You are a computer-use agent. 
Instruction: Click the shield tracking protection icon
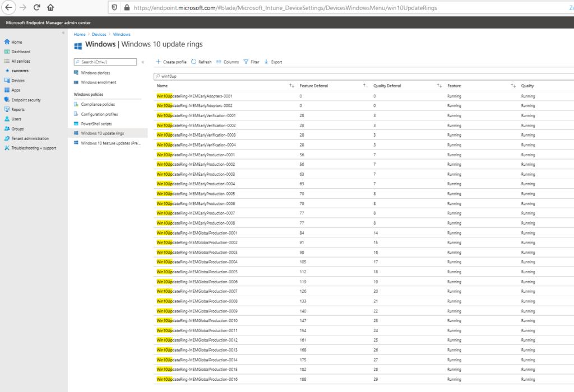[x=114, y=8]
